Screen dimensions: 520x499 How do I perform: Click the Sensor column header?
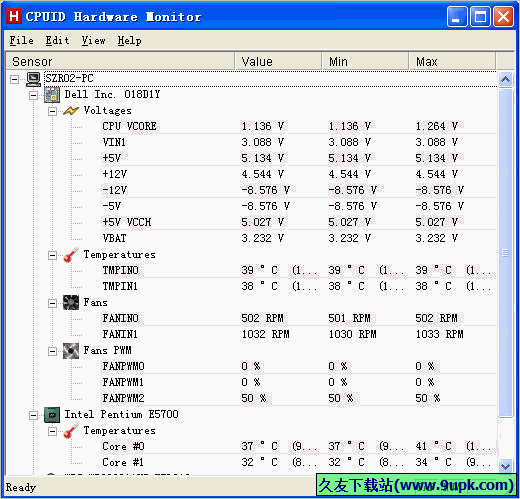[120, 61]
